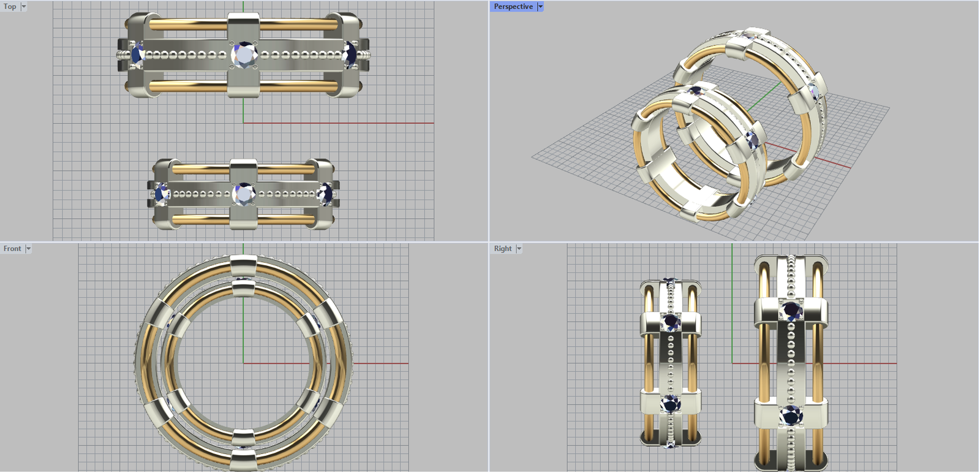This screenshot has height=473, width=980.
Task: Activate the Perspective viewport title
Action: pyautogui.click(x=513, y=7)
